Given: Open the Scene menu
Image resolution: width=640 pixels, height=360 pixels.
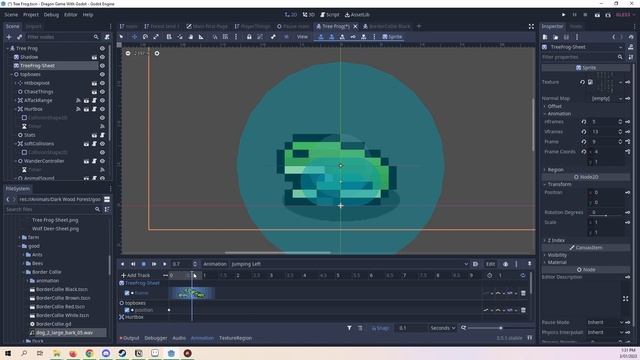Looking at the screenshot, I should (11, 15).
